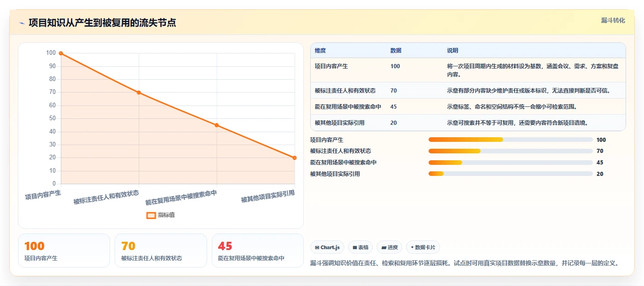
Task: Click the 数据卡片 tag chip
Action: coord(423,247)
